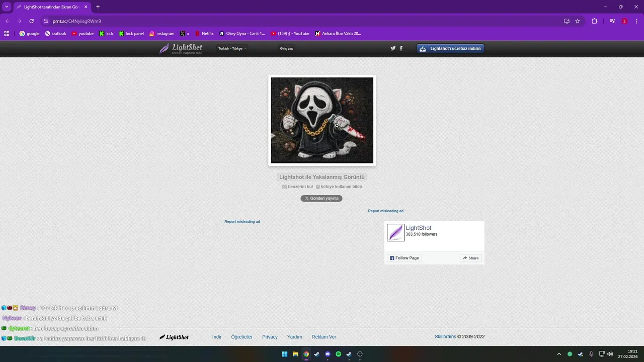Open LightShot Facebook icon in header
The height and width of the screenshot is (362, 644).
click(401, 49)
